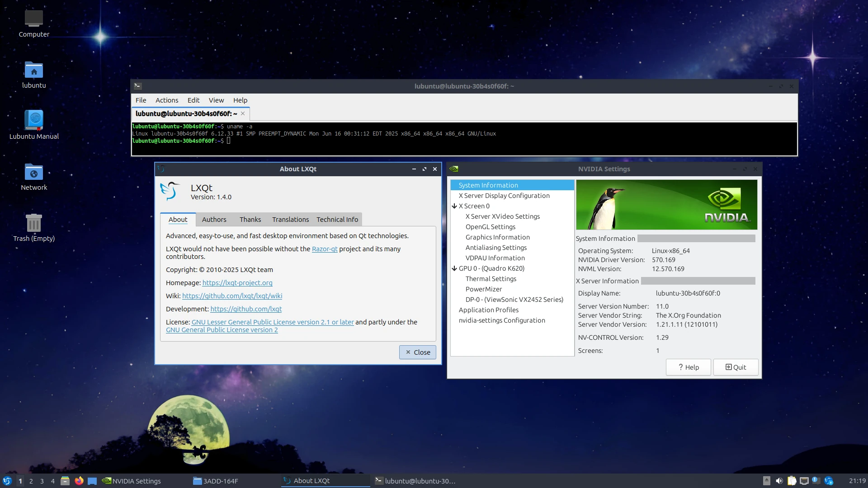Switch to the Technical Info tab

(x=337, y=220)
